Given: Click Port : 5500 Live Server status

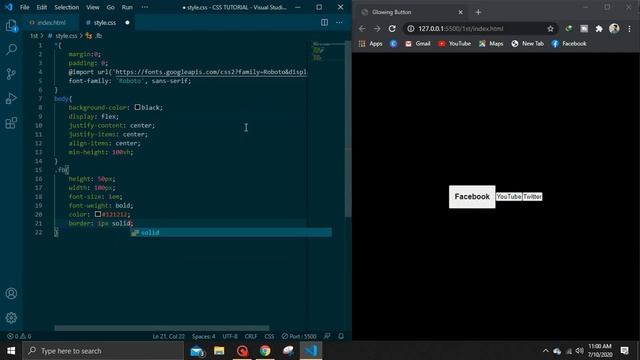Looking at the screenshot, I should pos(299,336).
